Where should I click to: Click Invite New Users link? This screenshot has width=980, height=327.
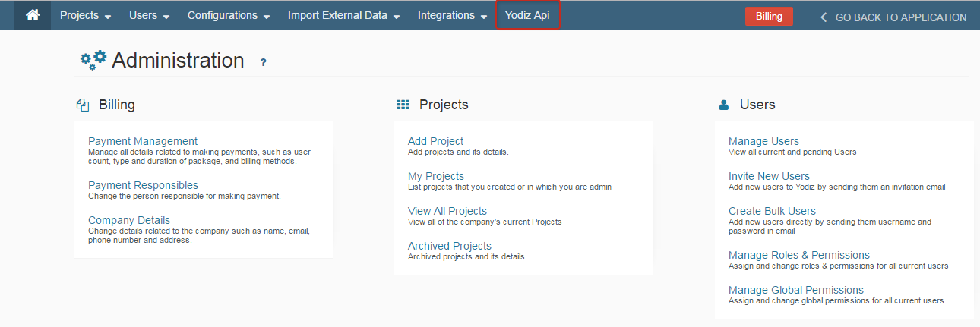(769, 176)
